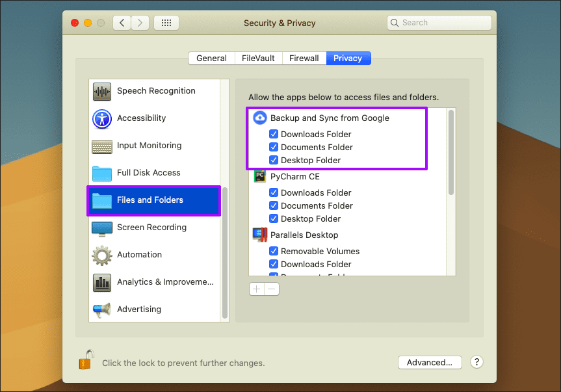Viewport: 561px width, 392px height.
Task: Click the Input Monitoring keyboard icon
Action: tap(102, 147)
